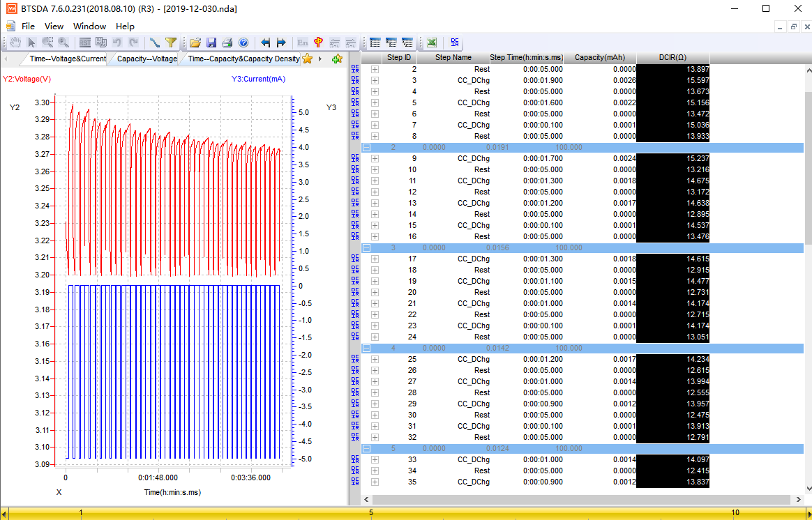Expand step 33 CC_DChg row
Image resolution: width=812 pixels, height=520 pixels.
(375, 459)
